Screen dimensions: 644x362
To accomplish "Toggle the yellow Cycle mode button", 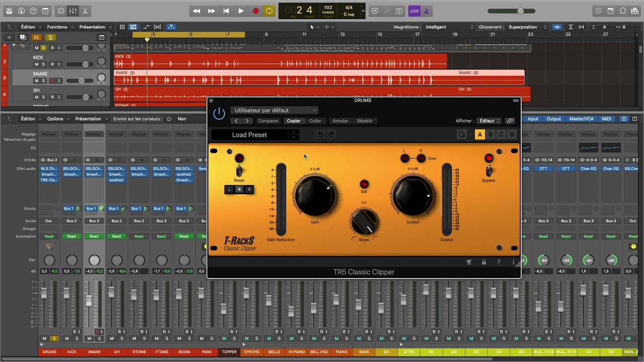I will 270,11.
